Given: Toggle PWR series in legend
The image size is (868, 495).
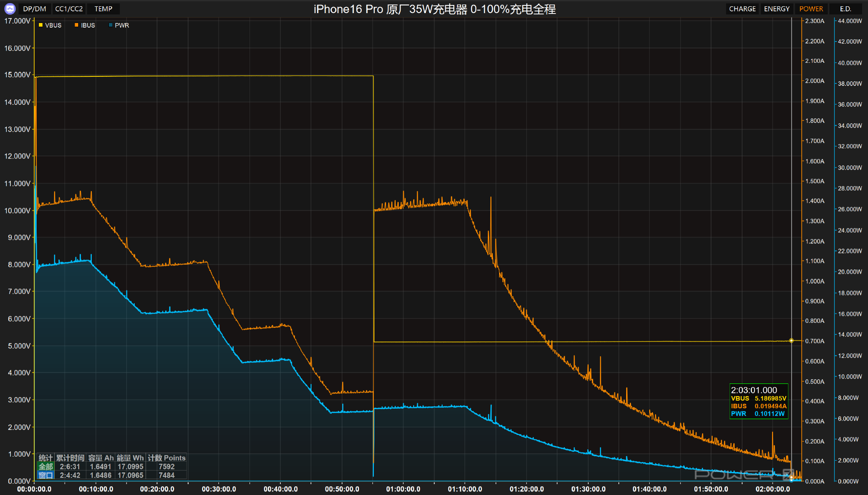Looking at the screenshot, I should click(x=119, y=25).
